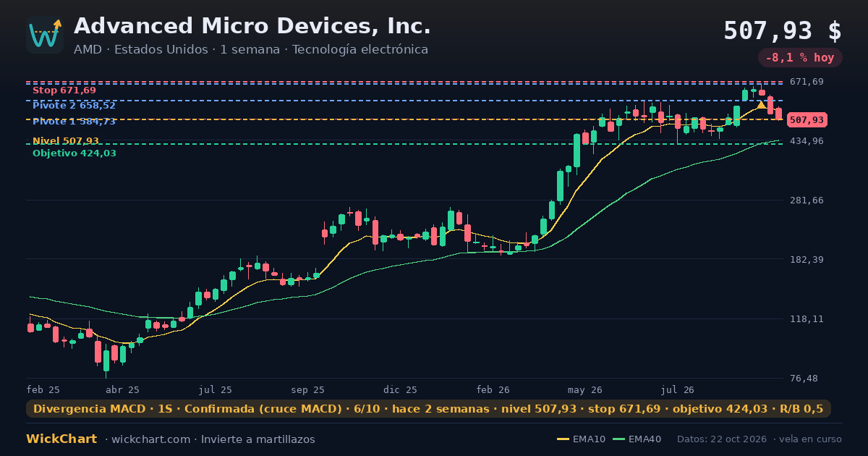This screenshot has width=868, height=456.
Task: Click the Datos: 22 oct 2026 text
Action: click(723, 439)
